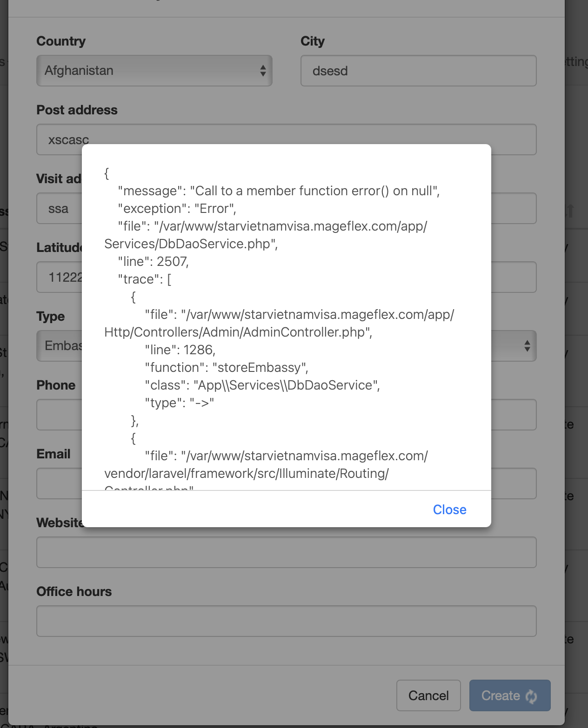588x728 pixels.
Task: Click the error "message" line in dialog
Action: click(278, 191)
